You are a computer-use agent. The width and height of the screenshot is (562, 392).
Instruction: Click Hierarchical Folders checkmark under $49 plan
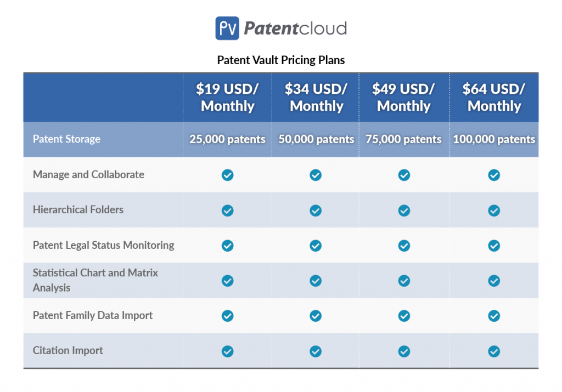404,211
